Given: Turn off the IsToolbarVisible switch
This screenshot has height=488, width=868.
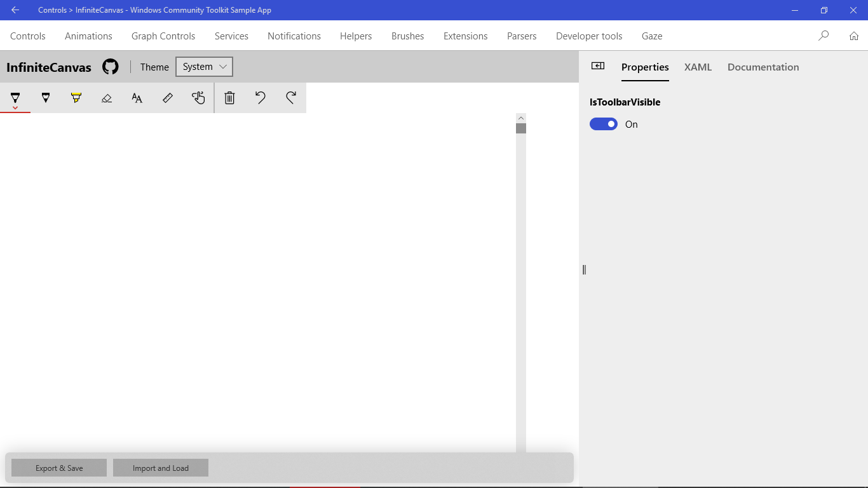Looking at the screenshot, I should point(604,124).
